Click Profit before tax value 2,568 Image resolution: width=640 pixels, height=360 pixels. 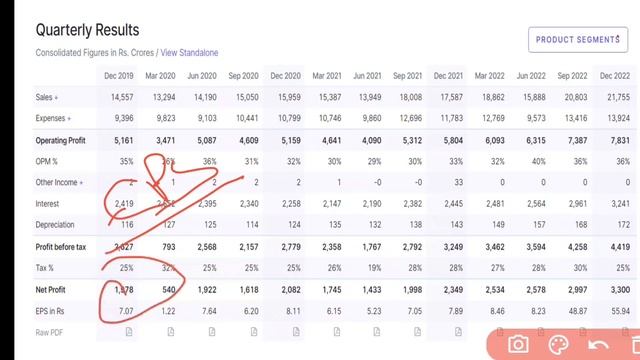207,247
